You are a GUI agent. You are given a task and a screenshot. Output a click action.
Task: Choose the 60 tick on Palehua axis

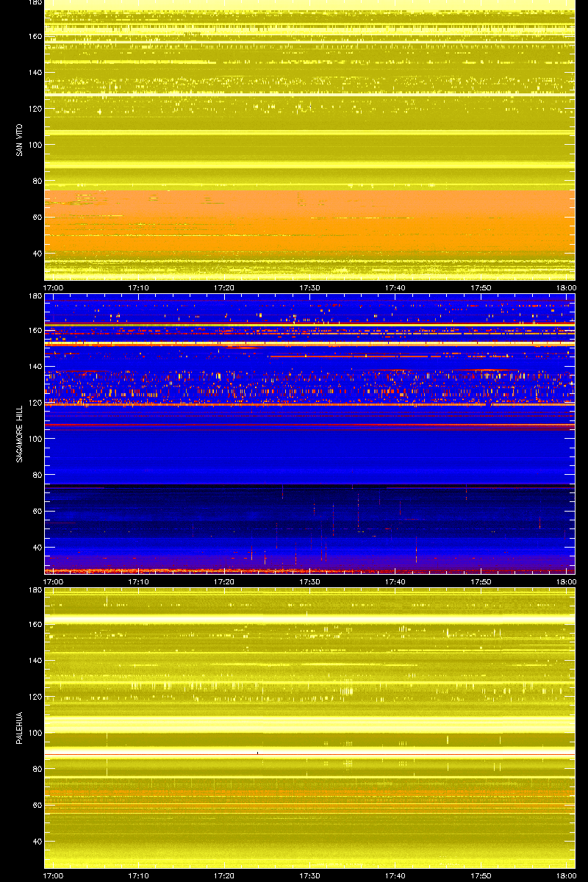point(37,805)
